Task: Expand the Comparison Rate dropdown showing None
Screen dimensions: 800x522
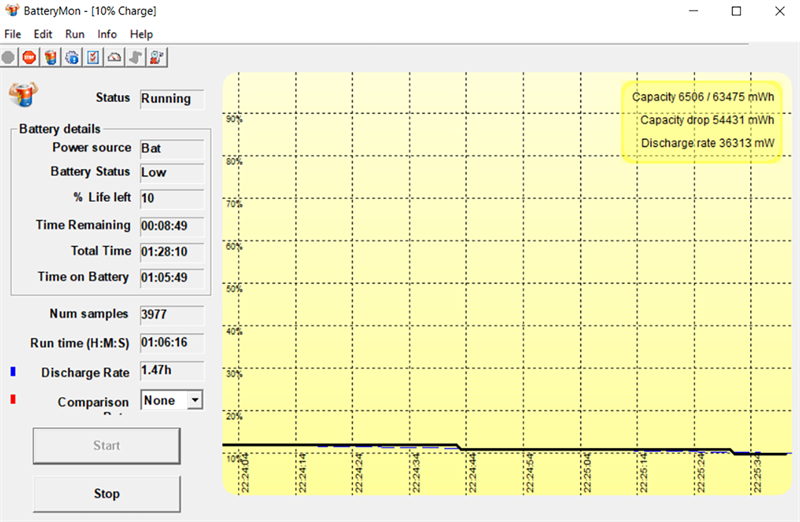Action: coord(195,401)
